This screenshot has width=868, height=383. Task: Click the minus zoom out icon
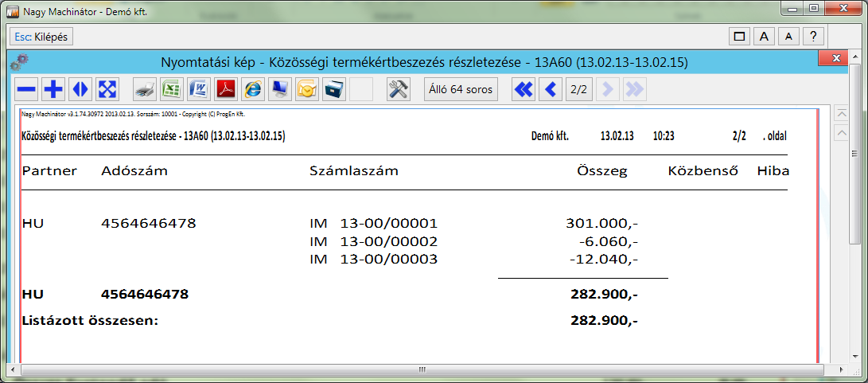tap(26, 89)
